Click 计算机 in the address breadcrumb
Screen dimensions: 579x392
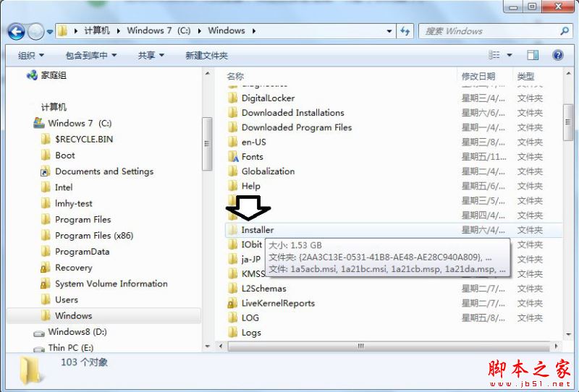pyautogui.click(x=97, y=30)
